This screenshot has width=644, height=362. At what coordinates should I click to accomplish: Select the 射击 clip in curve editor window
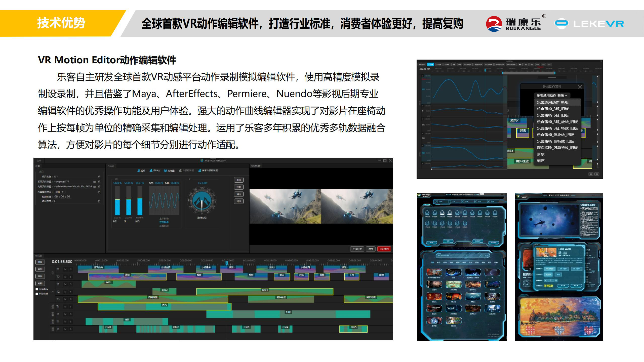coord(522,132)
